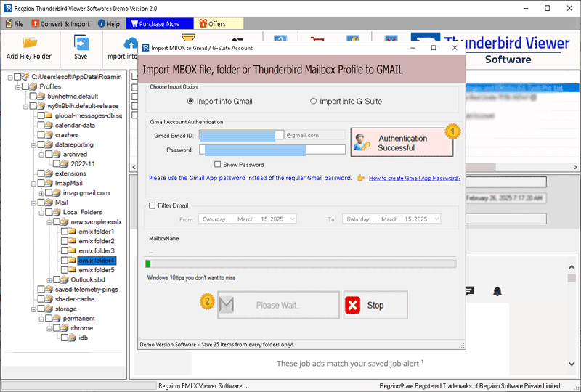The image size is (581, 392).
Task: Click the Regzion app icon in main title bar
Action: point(8,8)
